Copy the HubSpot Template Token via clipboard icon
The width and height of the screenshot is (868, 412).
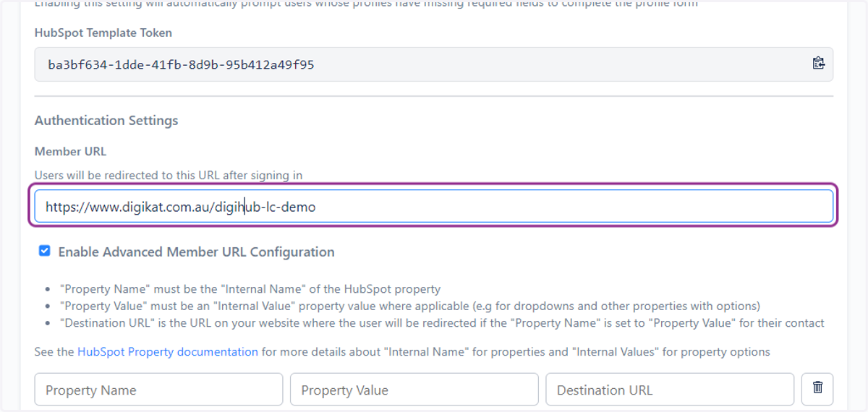[x=818, y=64]
